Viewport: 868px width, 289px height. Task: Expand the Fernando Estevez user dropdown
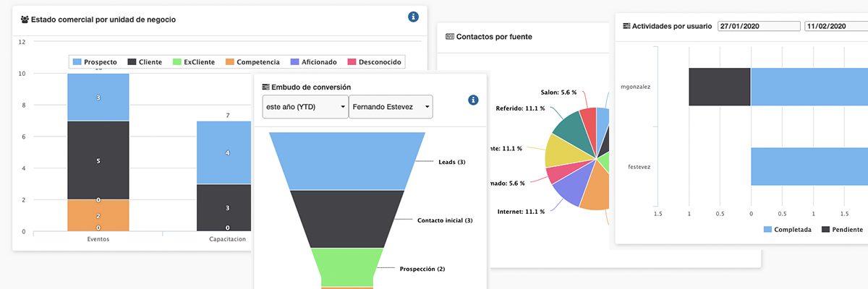[391, 107]
